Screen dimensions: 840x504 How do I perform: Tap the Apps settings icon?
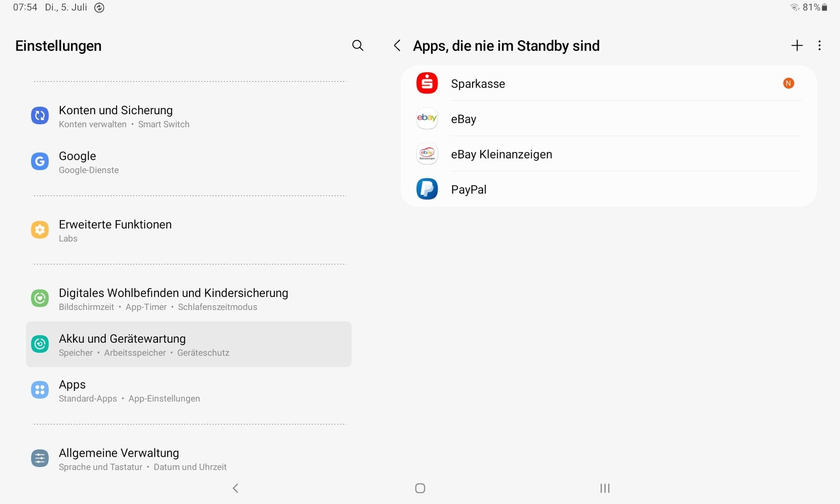40,390
